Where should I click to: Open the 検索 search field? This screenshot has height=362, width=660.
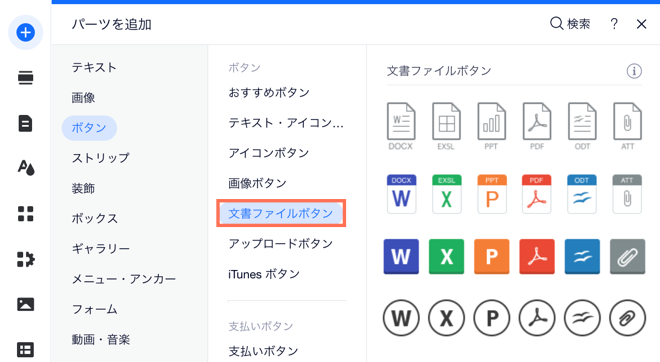[x=570, y=24]
